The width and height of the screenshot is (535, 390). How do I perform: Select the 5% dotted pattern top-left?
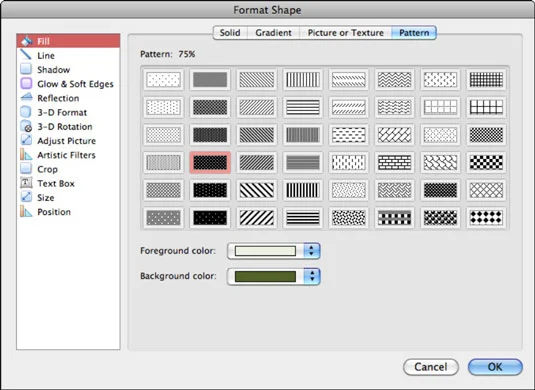tap(163, 80)
